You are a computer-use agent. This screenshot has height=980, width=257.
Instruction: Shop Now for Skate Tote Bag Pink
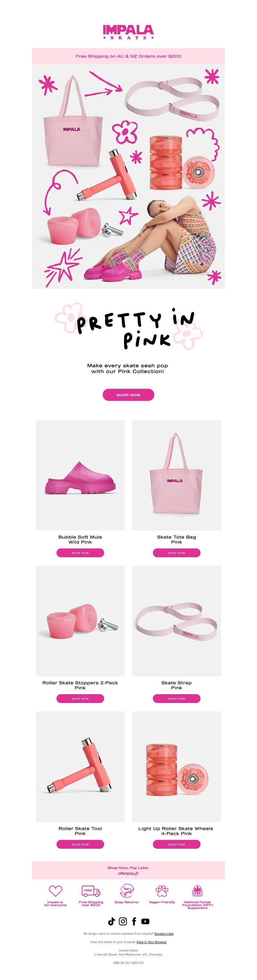tap(177, 553)
